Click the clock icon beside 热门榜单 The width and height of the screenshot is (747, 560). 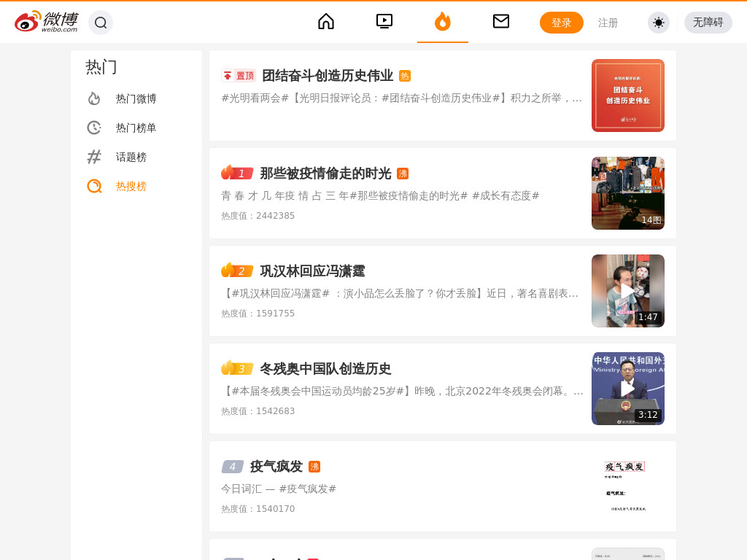(x=94, y=128)
